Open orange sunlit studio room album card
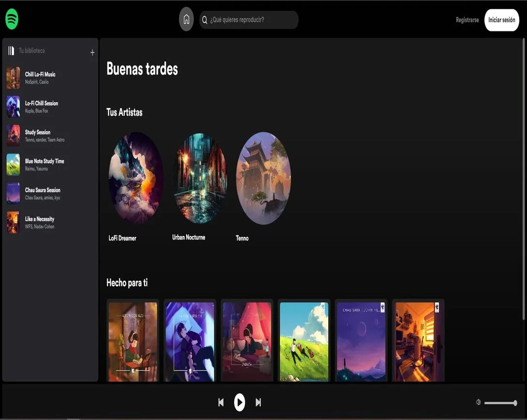This screenshot has width=527, height=420. click(418, 341)
